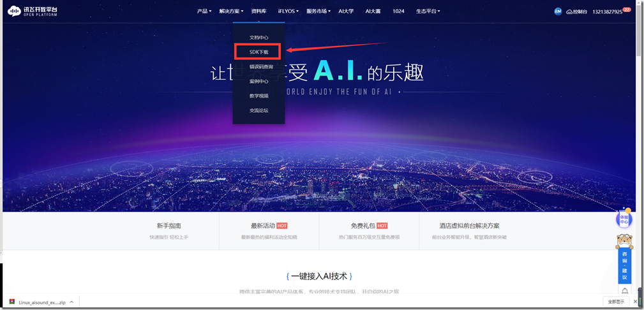The height and width of the screenshot is (310, 644).
Task: Select 文档中心 in the dropdown
Action: click(258, 38)
